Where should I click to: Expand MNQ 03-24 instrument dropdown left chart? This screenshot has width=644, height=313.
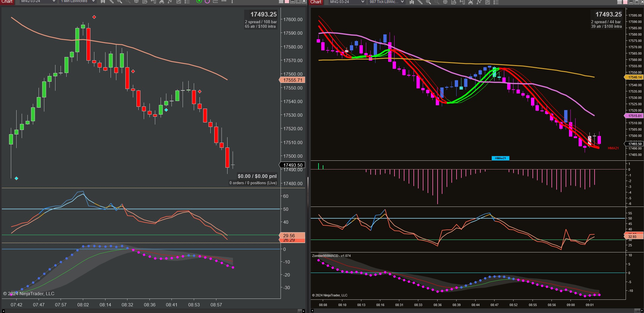point(38,2)
